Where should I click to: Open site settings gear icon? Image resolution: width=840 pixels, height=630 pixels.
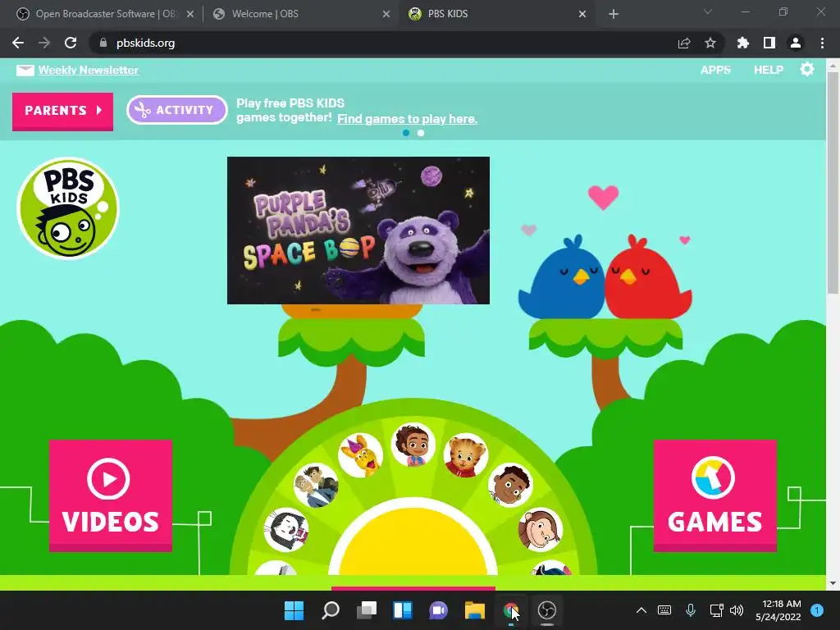[807, 70]
